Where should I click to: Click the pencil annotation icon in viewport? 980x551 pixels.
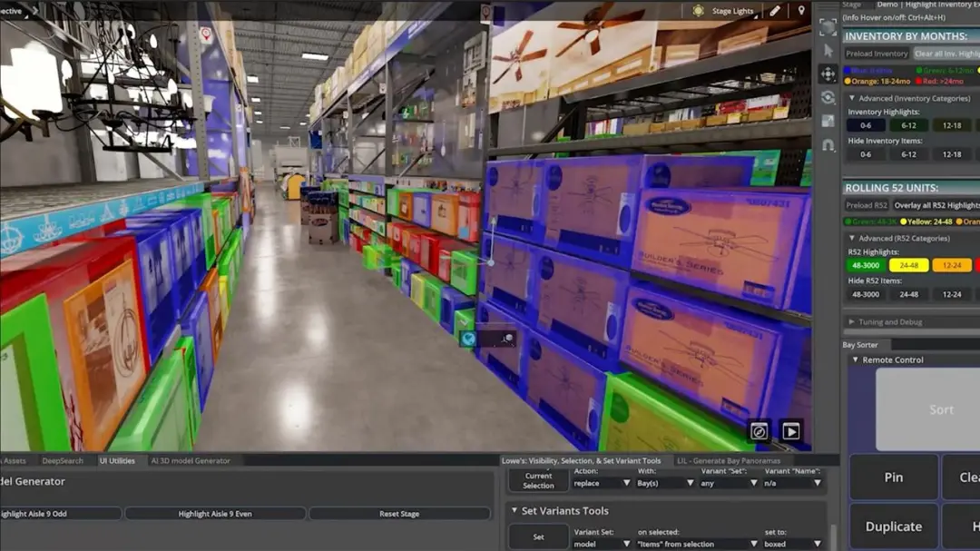(775, 11)
